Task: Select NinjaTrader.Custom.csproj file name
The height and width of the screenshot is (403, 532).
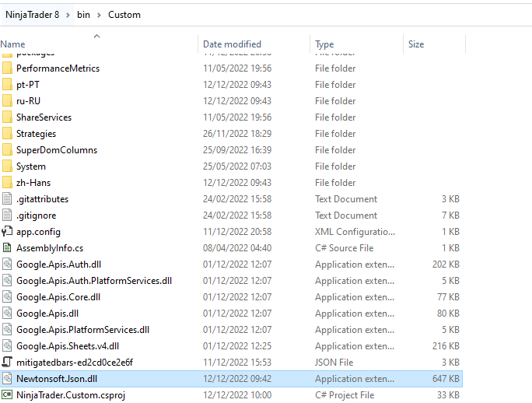Action: (71, 395)
